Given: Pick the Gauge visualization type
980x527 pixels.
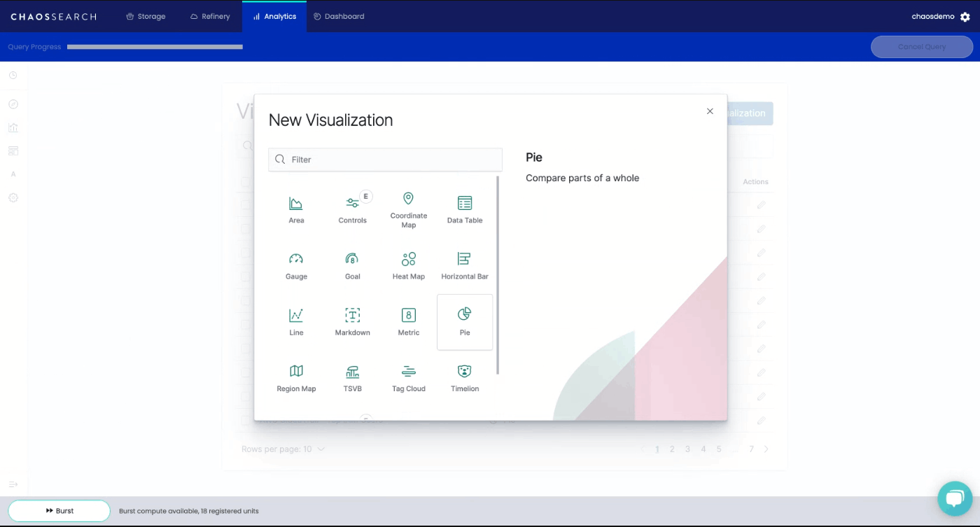Looking at the screenshot, I should (x=295, y=264).
